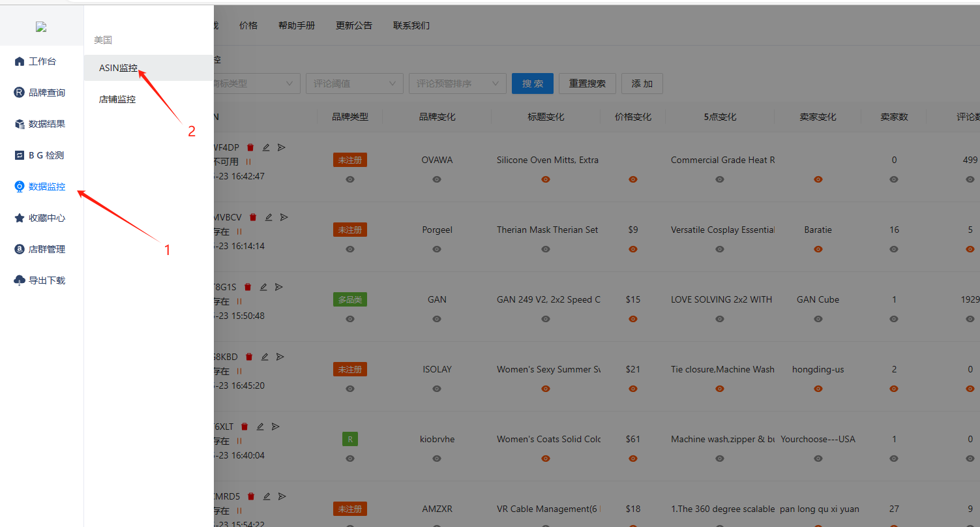Select ASIN监控 in the submenu
The image size is (980, 527).
[x=118, y=68]
